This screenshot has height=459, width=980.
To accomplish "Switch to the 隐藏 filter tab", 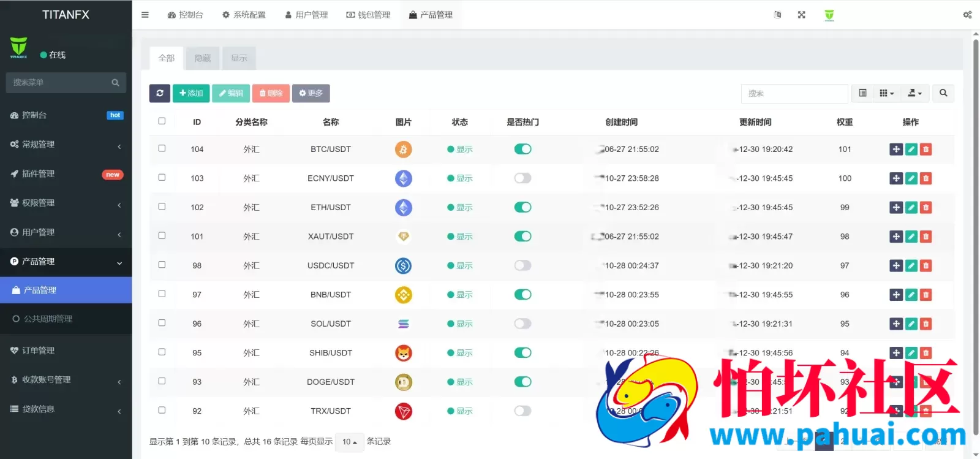I will [203, 58].
